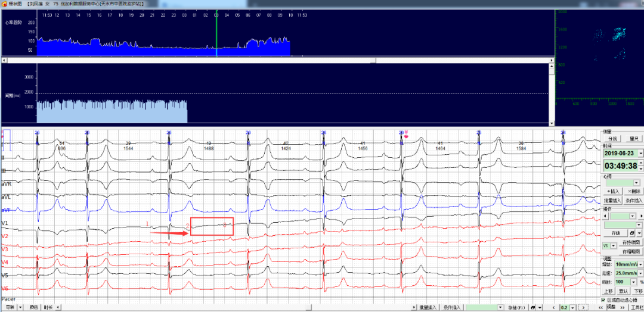The image size is (644, 312).
Task: Click the 上移 move-up button
Action: 608,291
